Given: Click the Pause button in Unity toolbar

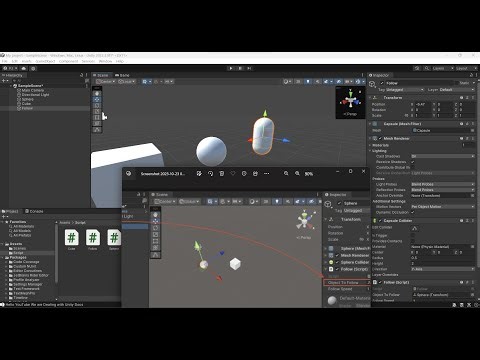Looking at the screenshot, I should pos(240,68).
